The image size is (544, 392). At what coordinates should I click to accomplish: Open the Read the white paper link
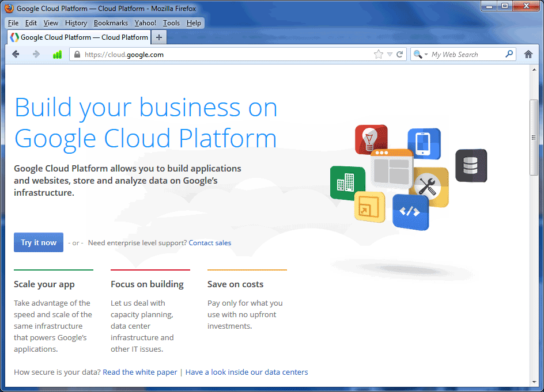point(140,372)
